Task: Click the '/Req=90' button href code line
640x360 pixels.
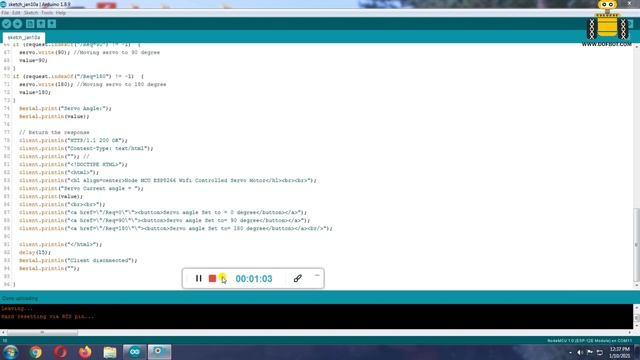Action: 164,220
